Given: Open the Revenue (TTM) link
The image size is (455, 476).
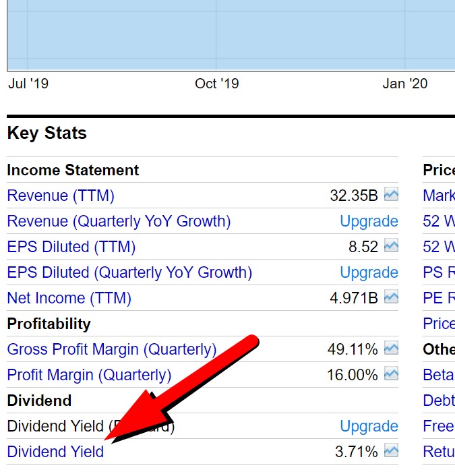Looking at the screenshot, I should (x=61, y=196).
